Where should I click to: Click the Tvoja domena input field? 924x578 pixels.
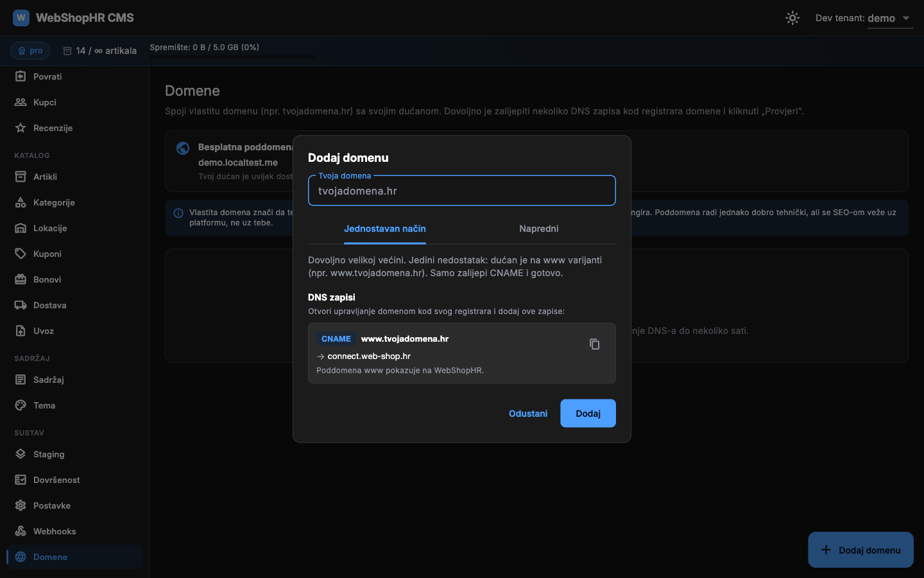[x=462, y=191]
